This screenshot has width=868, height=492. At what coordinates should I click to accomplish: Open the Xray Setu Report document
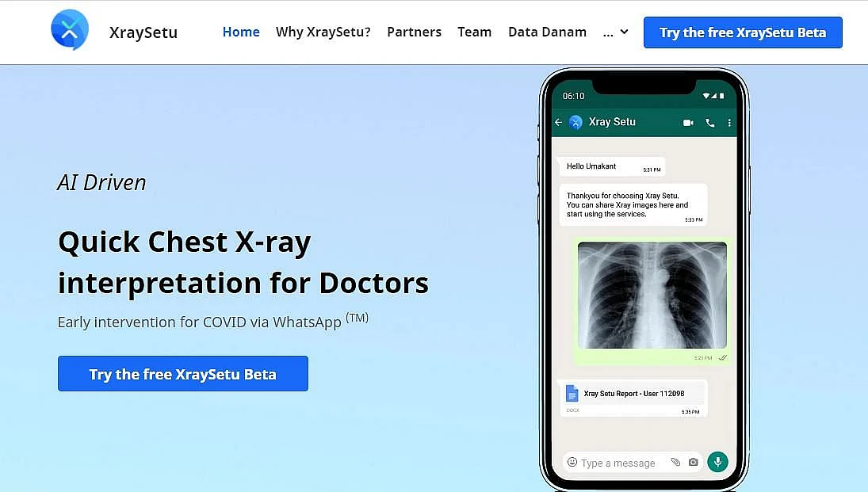(x=633, y=398)
